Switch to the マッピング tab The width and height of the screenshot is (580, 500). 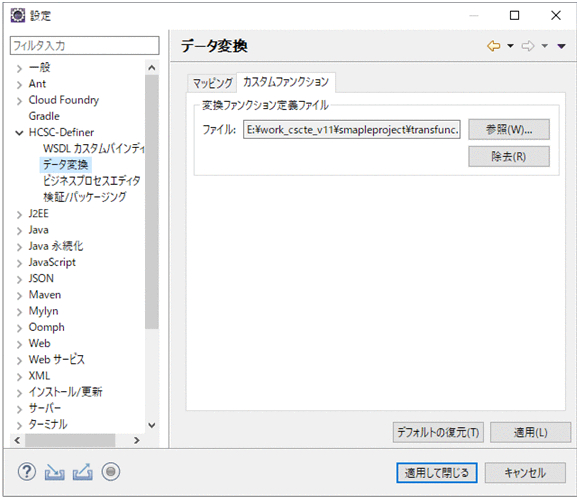point(212,83)
